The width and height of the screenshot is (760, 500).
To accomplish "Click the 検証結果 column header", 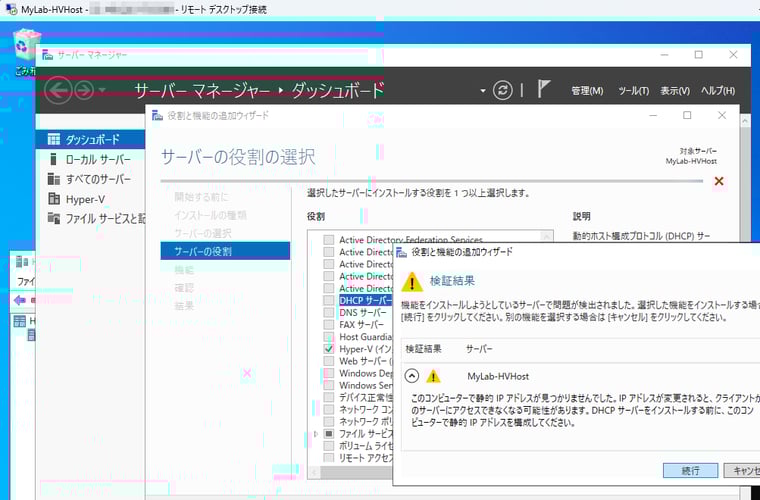I will coord(423,349).
